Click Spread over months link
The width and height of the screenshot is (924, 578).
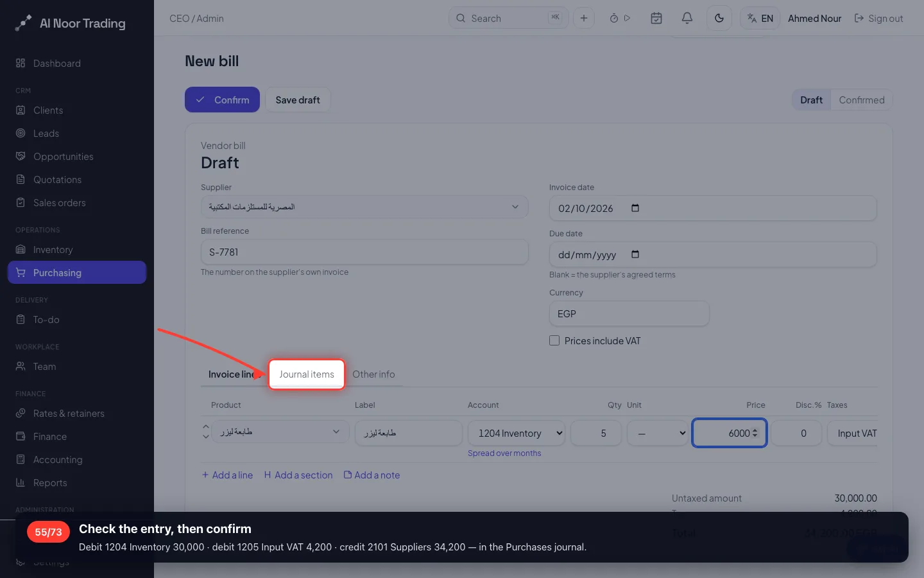pos(504,453)
